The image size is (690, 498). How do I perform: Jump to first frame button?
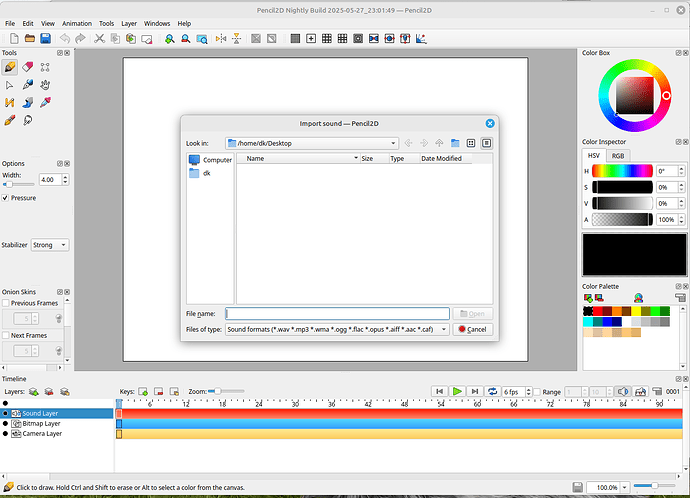439,392
